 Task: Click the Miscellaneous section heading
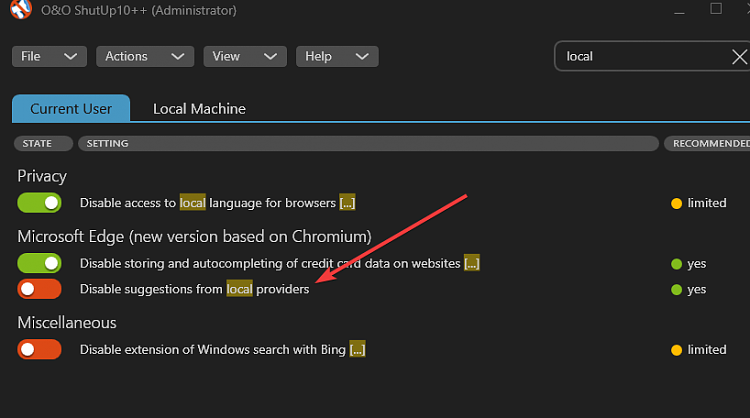[x=67, y=323]
